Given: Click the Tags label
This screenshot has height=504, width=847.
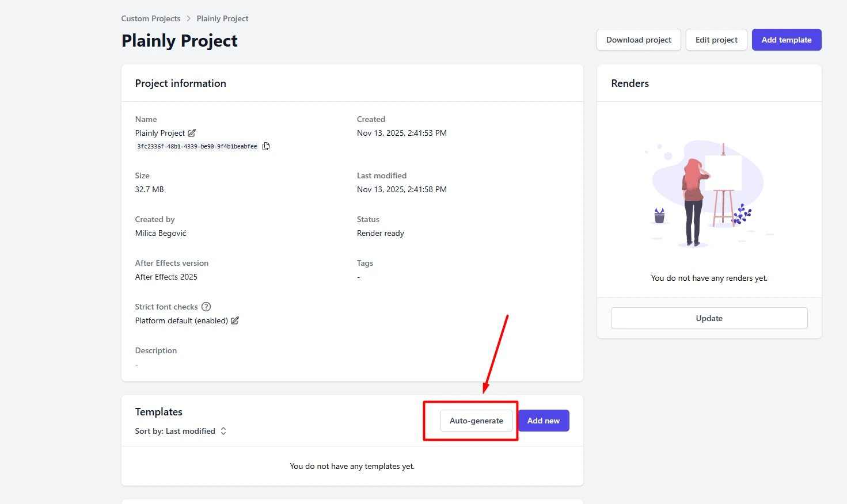Looking at the screenshot, I should tap(365, 263).
